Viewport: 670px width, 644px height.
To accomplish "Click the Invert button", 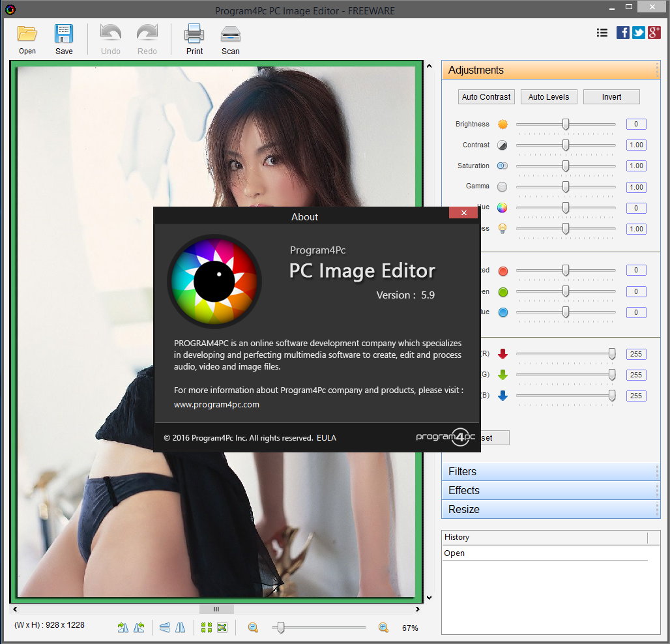I will point(611,97).
